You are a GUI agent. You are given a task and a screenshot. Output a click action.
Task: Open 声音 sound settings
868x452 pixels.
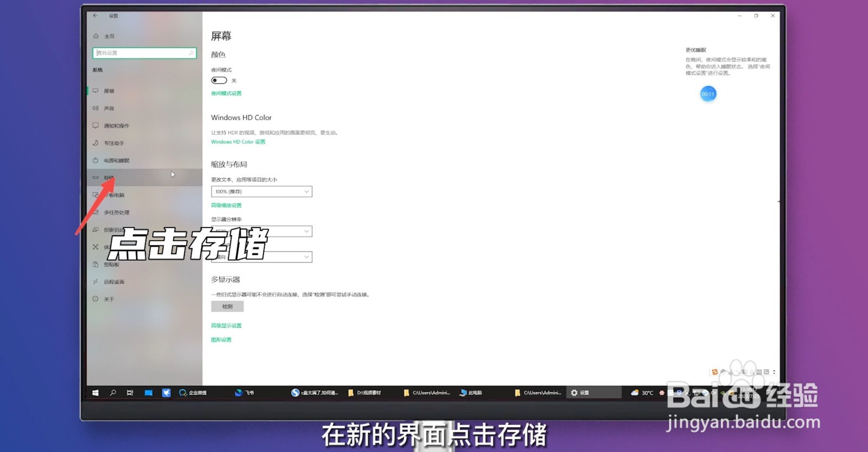[145, 108]
